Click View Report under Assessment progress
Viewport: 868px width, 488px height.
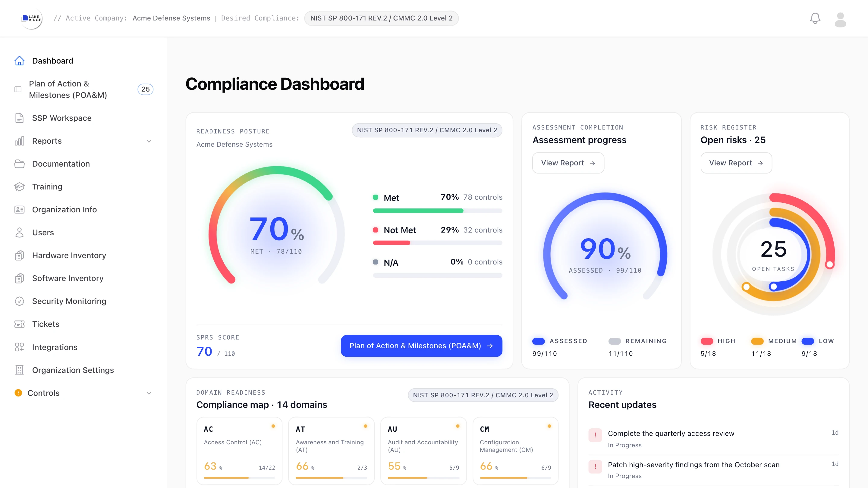[568, 163]
